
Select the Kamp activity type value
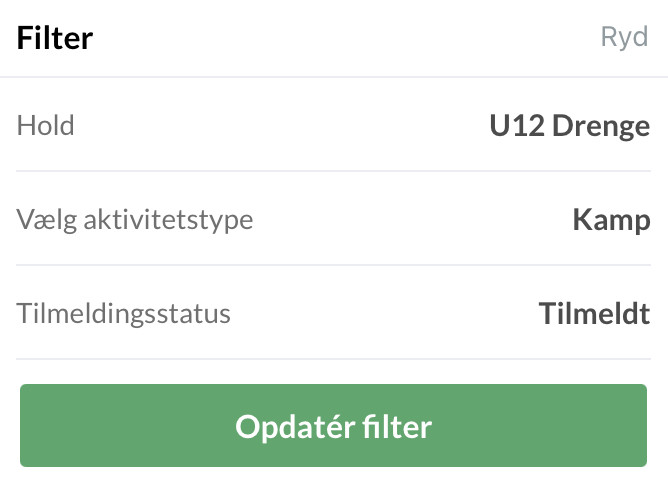(611, 219)
